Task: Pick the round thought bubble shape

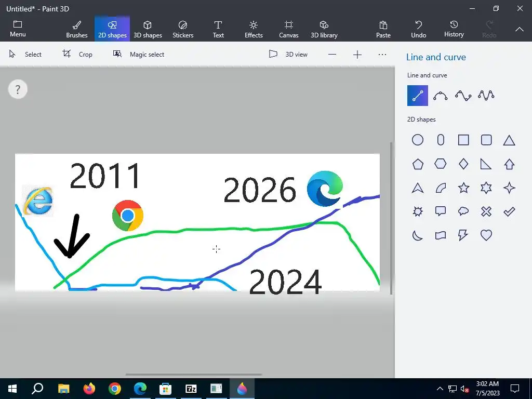Action: pos(463,211)
